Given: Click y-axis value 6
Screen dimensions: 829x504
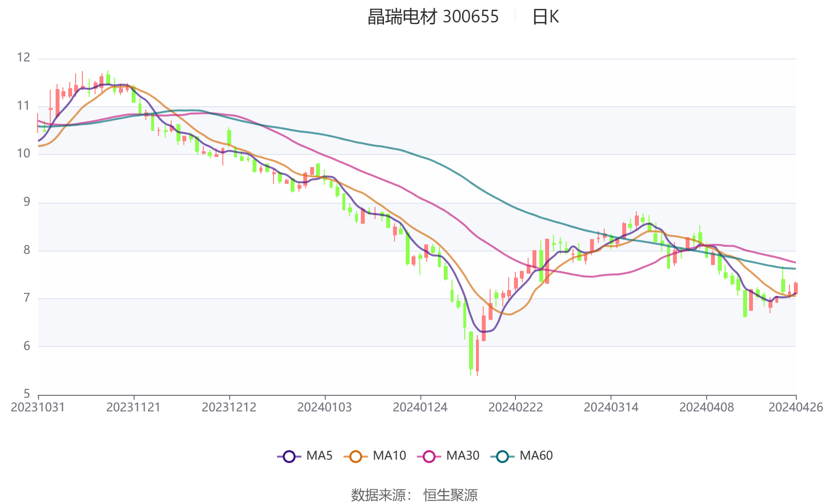Looking at the screenshot, I should [27, 346].
